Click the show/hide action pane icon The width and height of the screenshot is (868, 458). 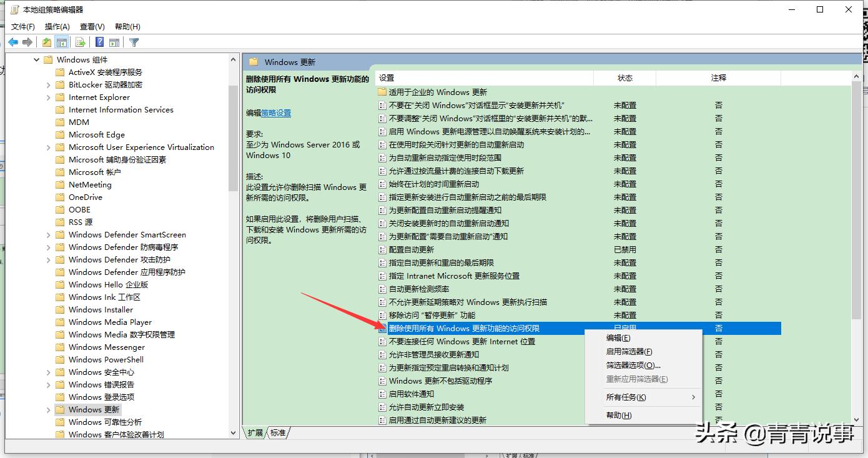pyautogui.click(x=114, y=42)
